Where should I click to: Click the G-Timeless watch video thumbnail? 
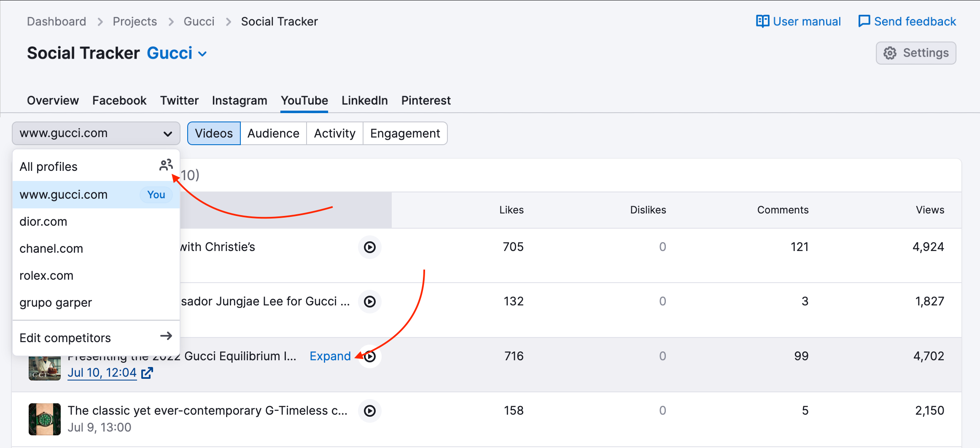click(45, 419)
